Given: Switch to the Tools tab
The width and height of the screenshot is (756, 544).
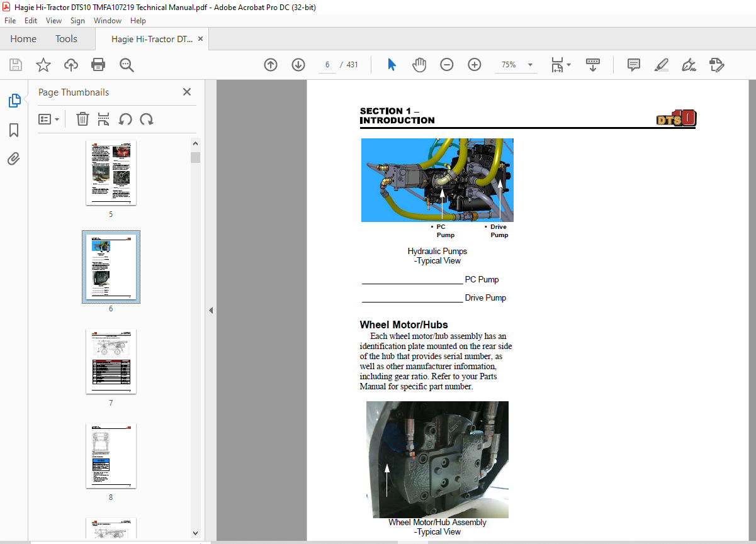Looking at the screenshot, I should tap(66, 39).
